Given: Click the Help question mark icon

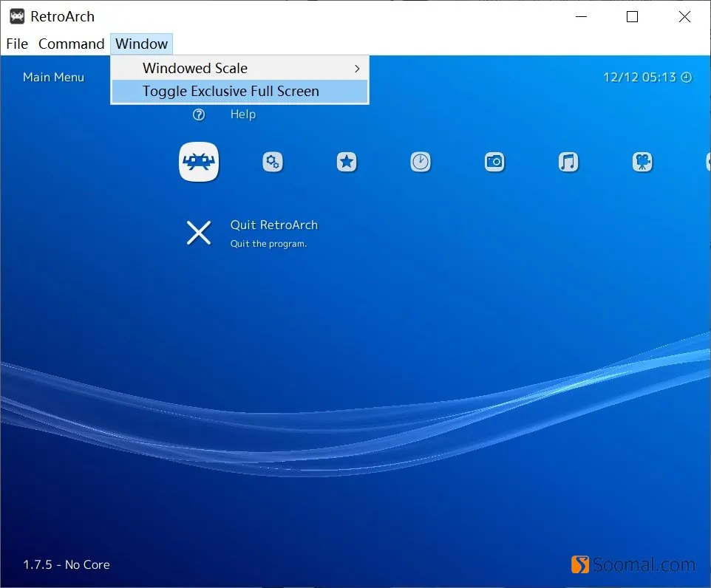Looking at the screenshot, I should 199,114.
